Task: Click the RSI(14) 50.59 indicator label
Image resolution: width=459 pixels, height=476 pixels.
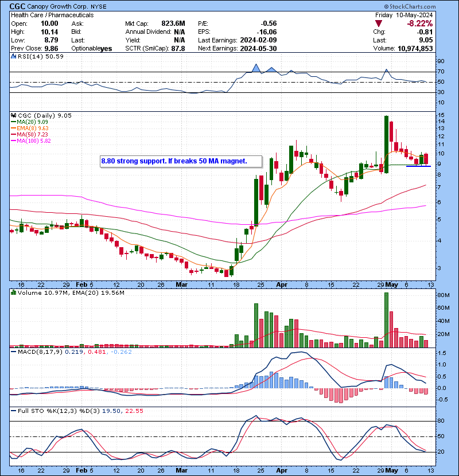Action: coord(41,56)
